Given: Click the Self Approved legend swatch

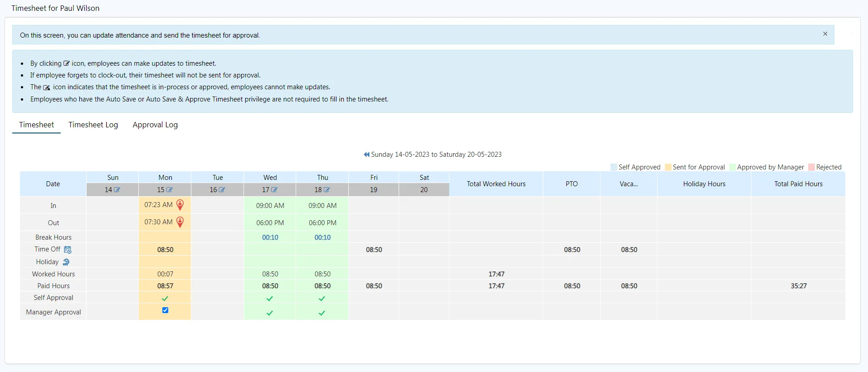Looking at the screenshot, I should click(614, 167).
